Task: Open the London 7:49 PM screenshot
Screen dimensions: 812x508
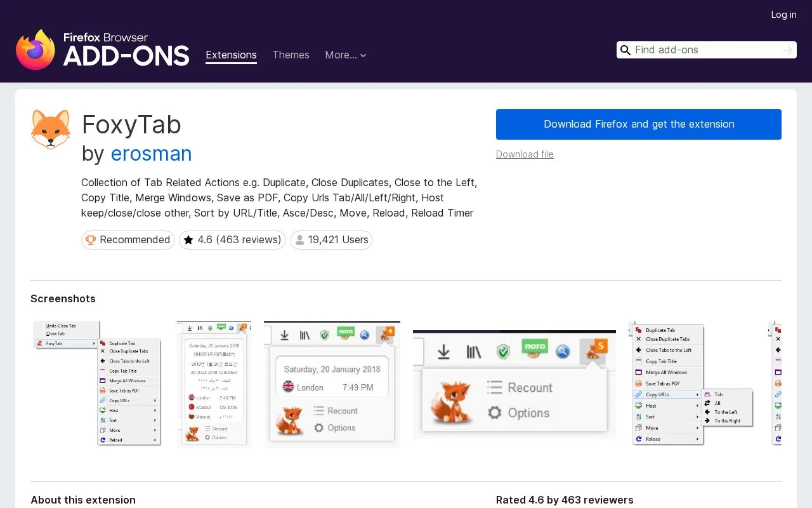Action: (332, 385)
